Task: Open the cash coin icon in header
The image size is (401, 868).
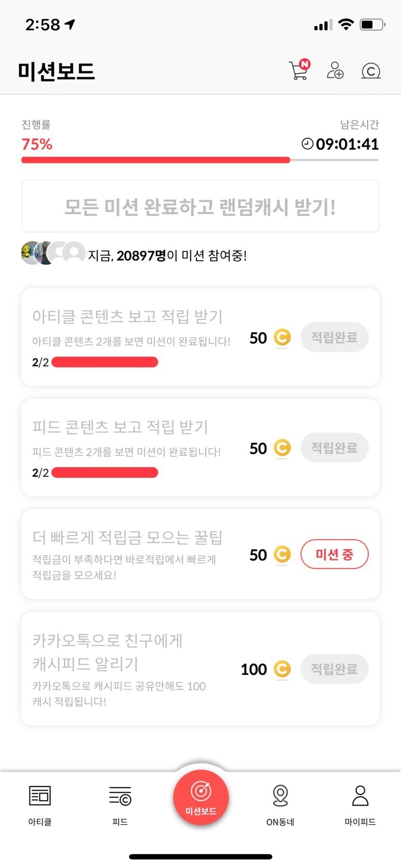Action: [x=371, y=71]
